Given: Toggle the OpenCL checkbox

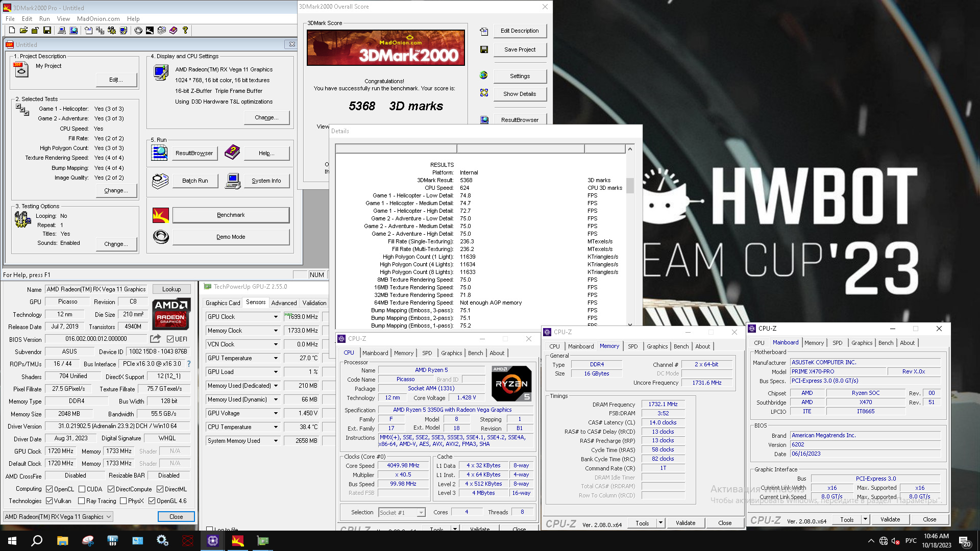Looking at the screenshot, I should tap(50, 489).
